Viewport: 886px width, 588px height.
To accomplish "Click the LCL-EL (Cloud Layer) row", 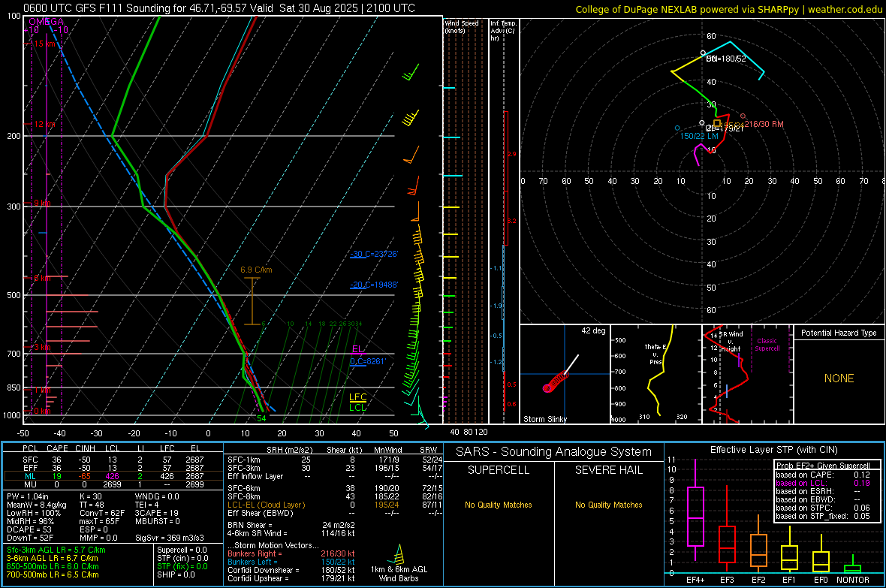I will coord(335,505).
